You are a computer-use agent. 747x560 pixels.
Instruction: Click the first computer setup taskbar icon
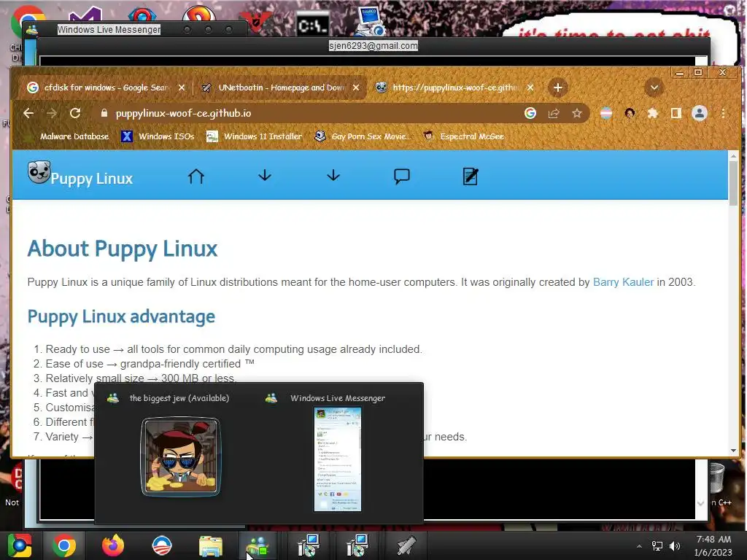tap(309, 545)
